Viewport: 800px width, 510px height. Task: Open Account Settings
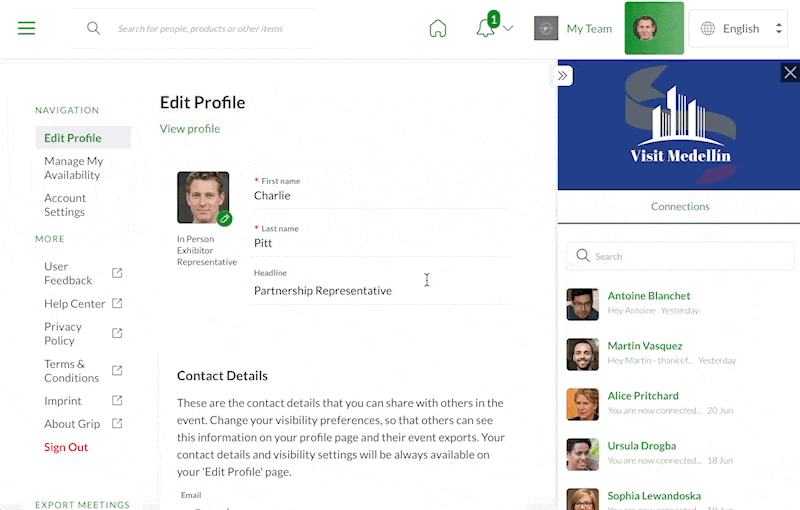[x=65, y=205]
